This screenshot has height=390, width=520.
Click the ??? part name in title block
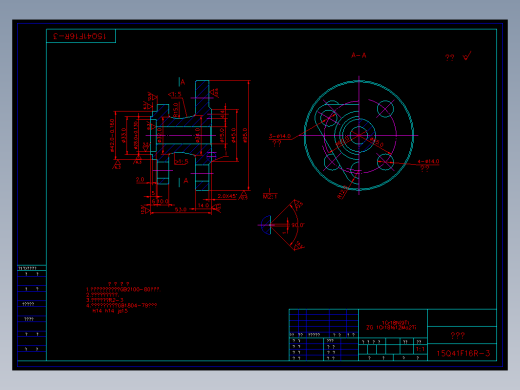click(457, 335)
